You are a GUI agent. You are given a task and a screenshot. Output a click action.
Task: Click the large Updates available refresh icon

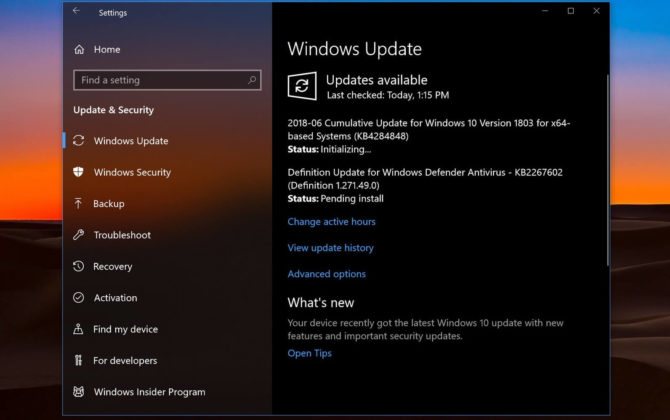tap(302, 86)
